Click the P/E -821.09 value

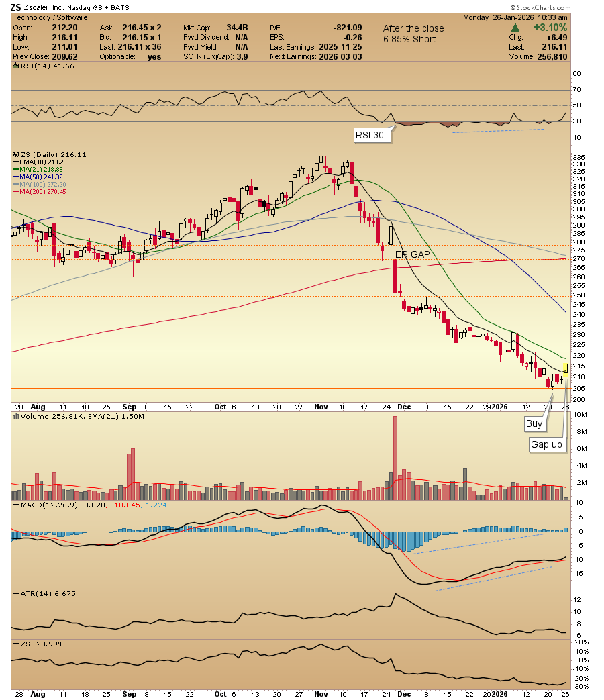348,28
